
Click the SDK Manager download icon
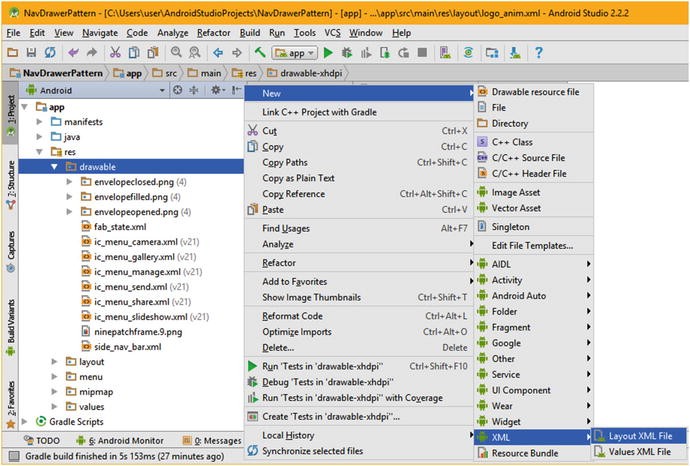(x=515, y=53)
